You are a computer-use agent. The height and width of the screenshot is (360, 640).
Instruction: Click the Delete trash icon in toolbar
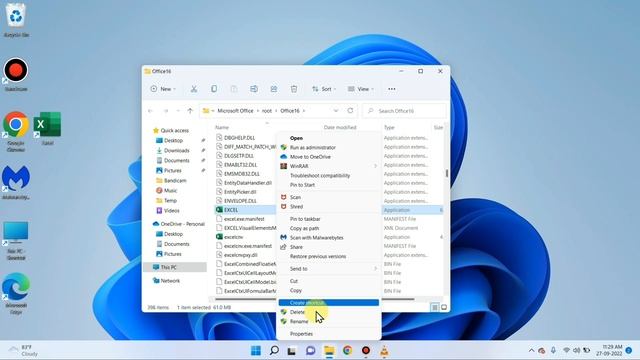coord(294,89)
